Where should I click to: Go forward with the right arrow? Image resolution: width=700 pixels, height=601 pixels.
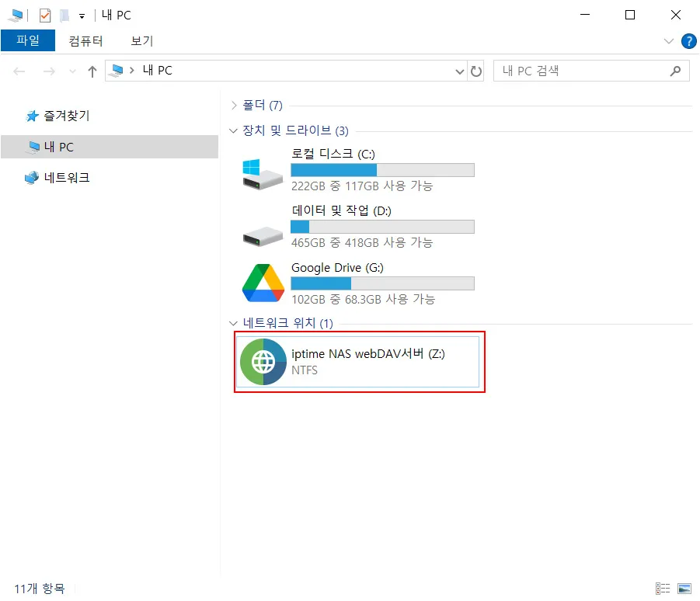pos(49,71)
